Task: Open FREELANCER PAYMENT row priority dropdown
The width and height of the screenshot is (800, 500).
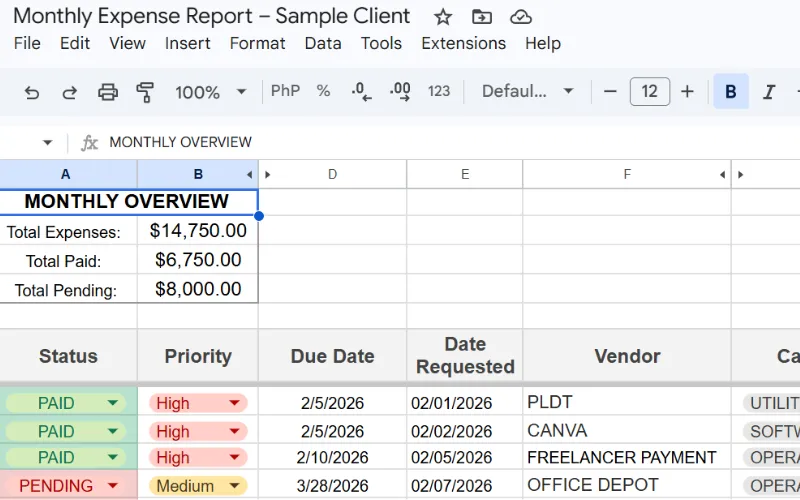Action: point(234,457)
